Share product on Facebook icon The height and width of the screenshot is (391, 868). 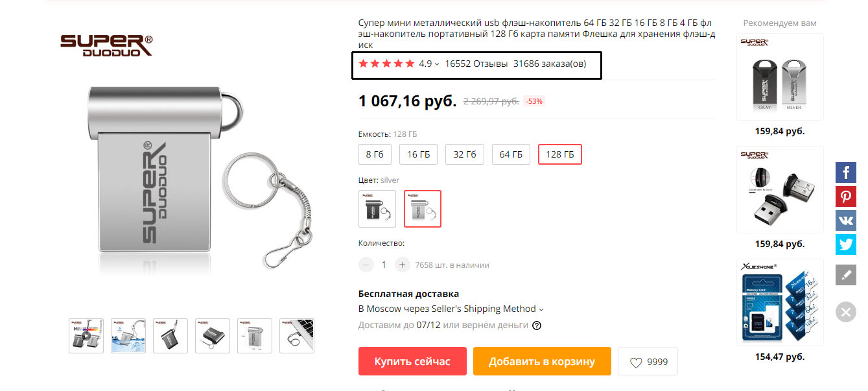pyautogui.click(x=846, y=172)
